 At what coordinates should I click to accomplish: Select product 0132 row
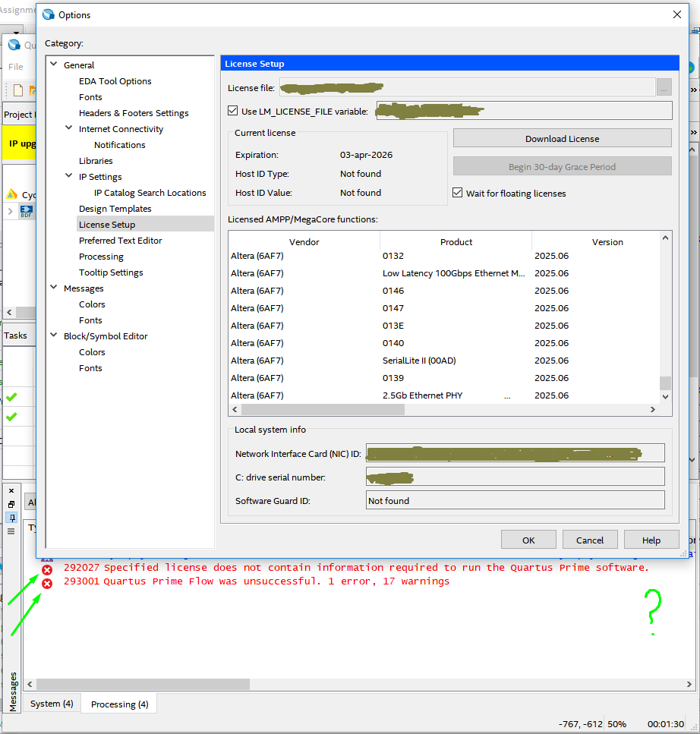point(444,256)
